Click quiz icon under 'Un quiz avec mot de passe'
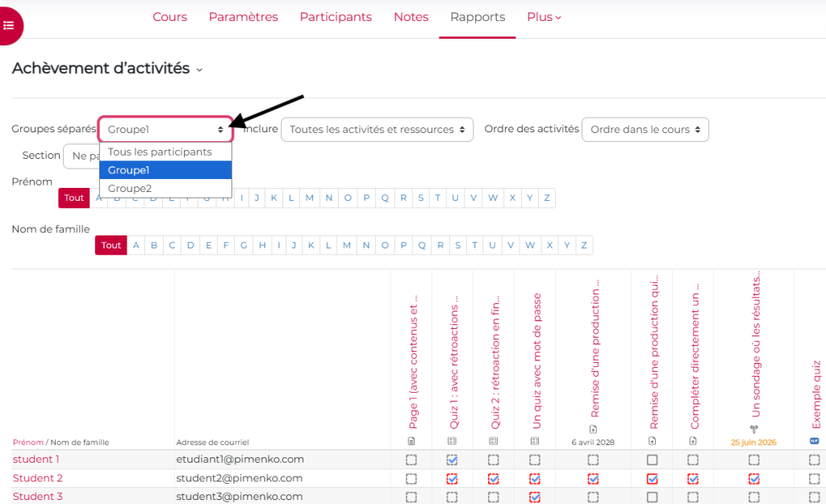This screenshot has width=826, height=504. click(535, 441)
